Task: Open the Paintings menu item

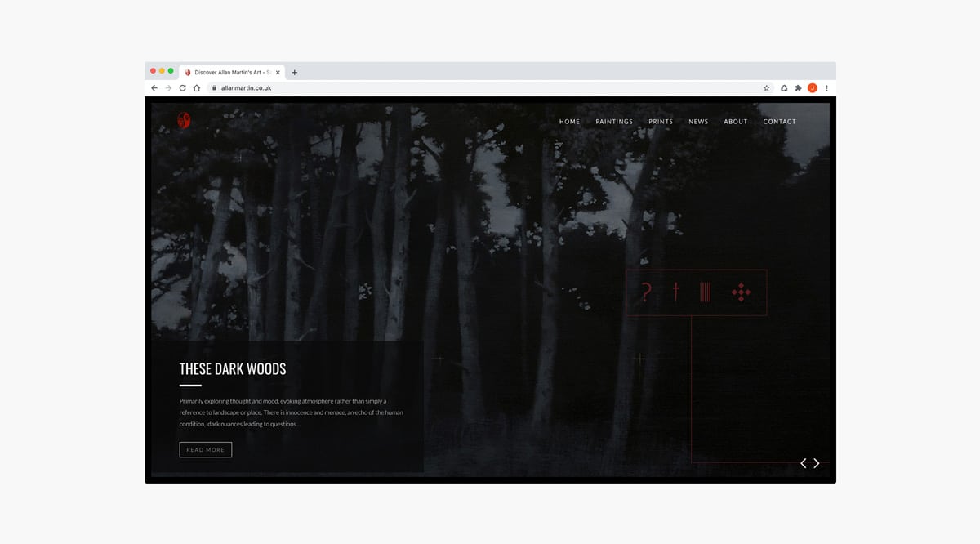Action: click(x=614, y=122)
